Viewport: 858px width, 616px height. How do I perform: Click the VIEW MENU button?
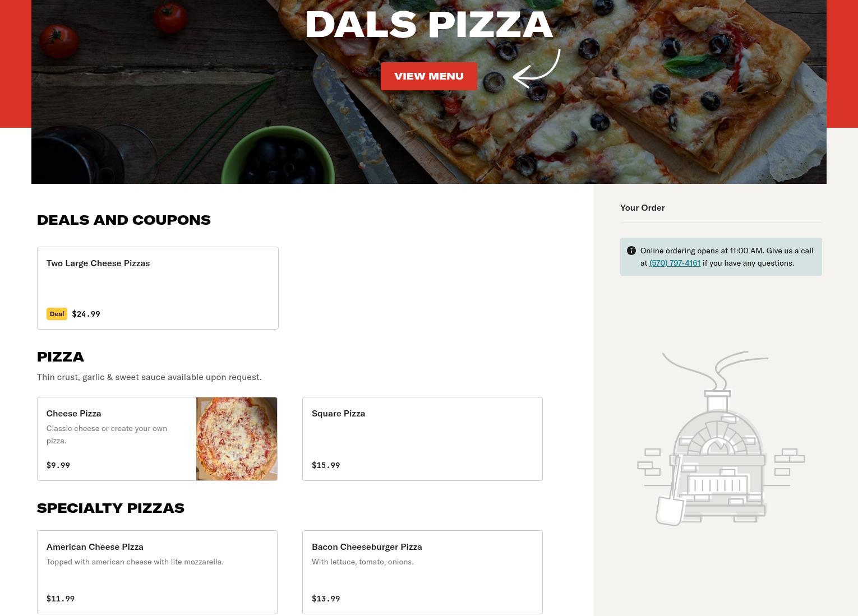428,76
